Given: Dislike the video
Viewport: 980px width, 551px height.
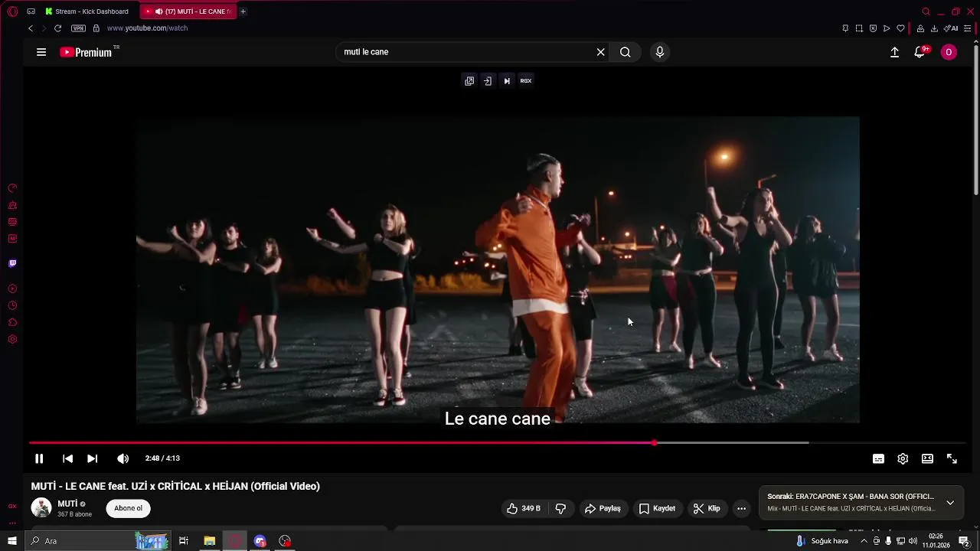Looking at the screenshot, I should tap(560, 508).
